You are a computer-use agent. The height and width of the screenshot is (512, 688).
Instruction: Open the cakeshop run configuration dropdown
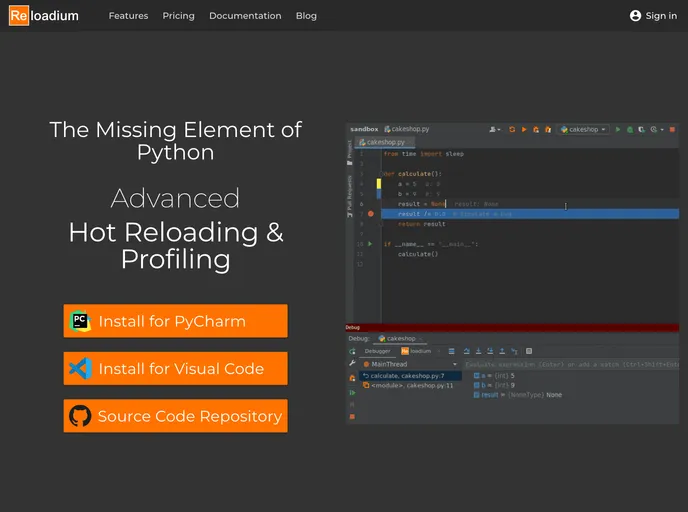(x=583, y=129)
